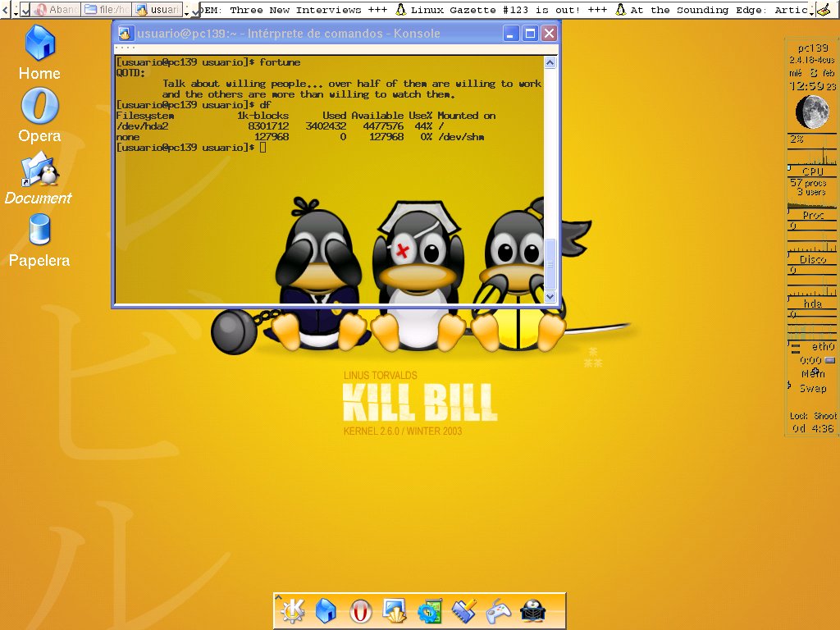840x630 pixels.
Task: Click the Proc monitor label in gkrellm
Action: (813, 215)
